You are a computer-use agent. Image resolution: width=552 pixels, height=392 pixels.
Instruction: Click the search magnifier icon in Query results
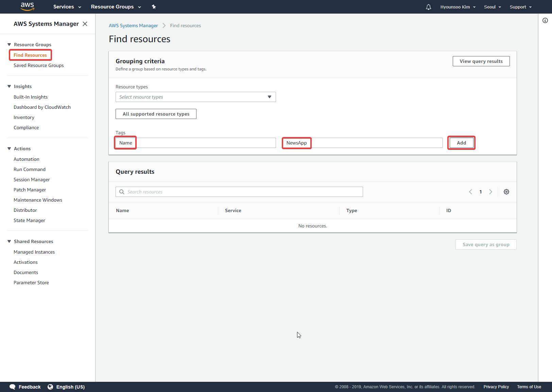[122, 192]
